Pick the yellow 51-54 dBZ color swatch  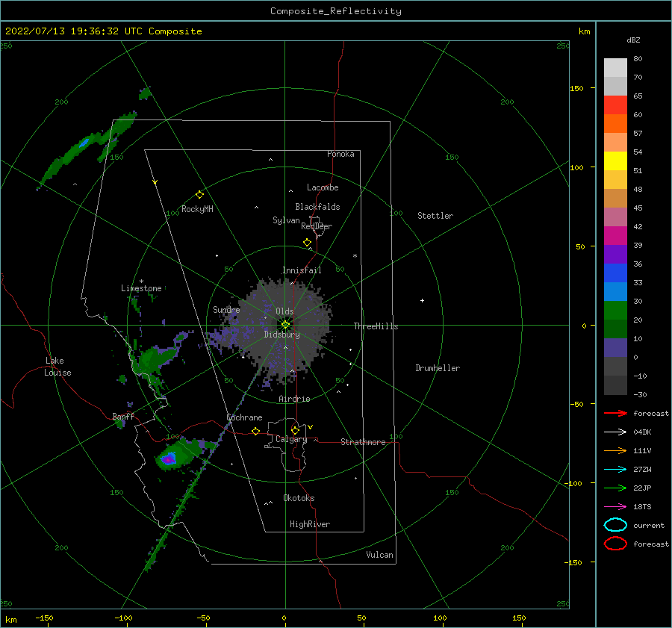click(615, 161)
